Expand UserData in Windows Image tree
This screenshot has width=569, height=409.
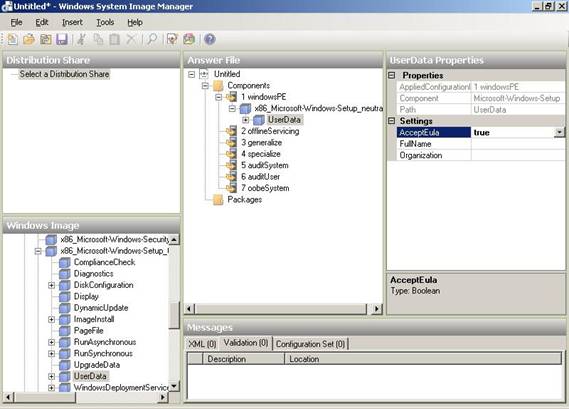point(52,376)
